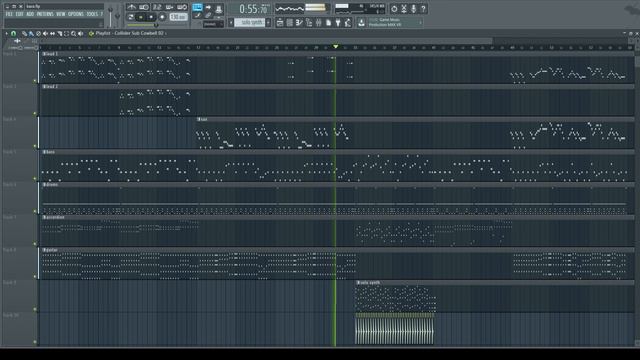This screenshot has width=640, height=360.
Task: Toggle wait for input before recording
Action: (x=144, y=7)
